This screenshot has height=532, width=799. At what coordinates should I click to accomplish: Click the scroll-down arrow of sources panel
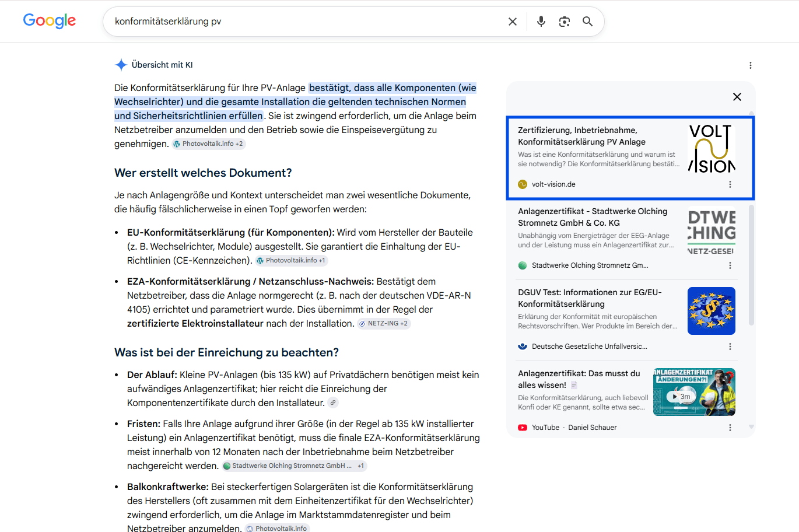tap(751, 428)
